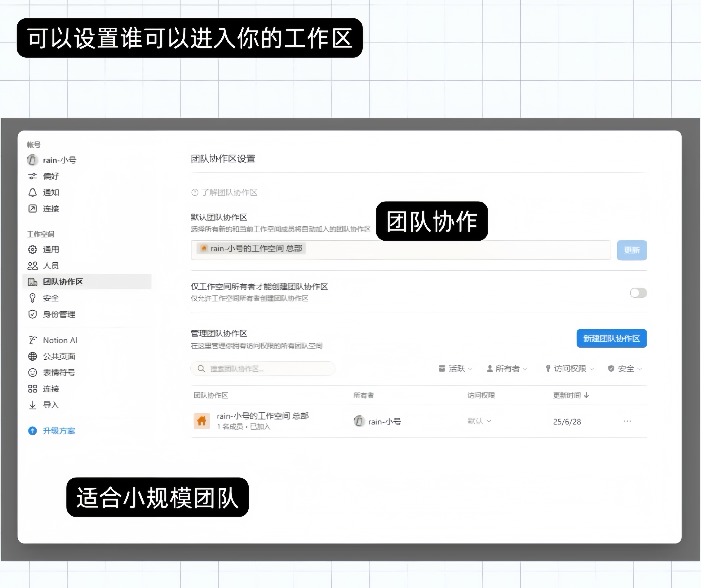Click the sliders icon for 偏好
This screenshot has width=701, height=588.
click(32, 176)
